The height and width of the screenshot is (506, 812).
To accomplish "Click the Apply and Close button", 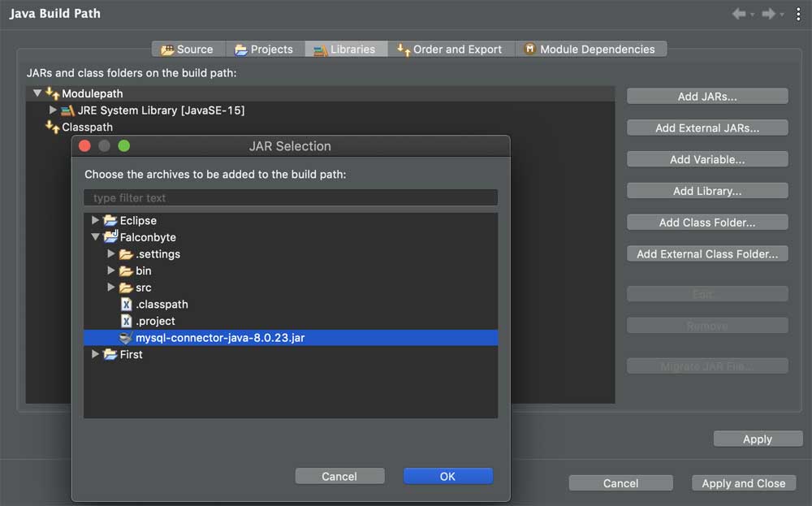I will 743,482.
